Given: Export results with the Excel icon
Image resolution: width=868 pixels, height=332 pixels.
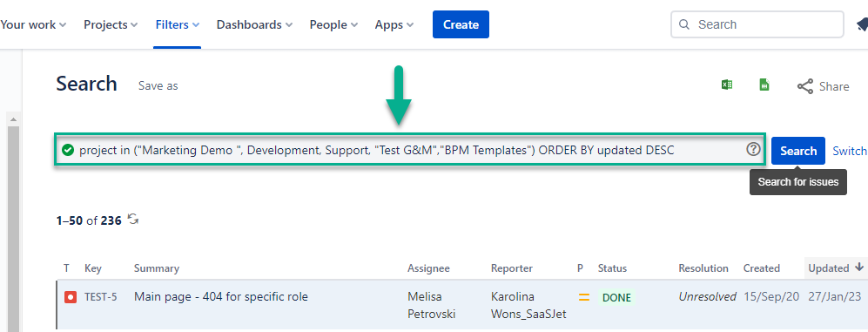Looking at the screenshot, I should (x=727, y=85).
